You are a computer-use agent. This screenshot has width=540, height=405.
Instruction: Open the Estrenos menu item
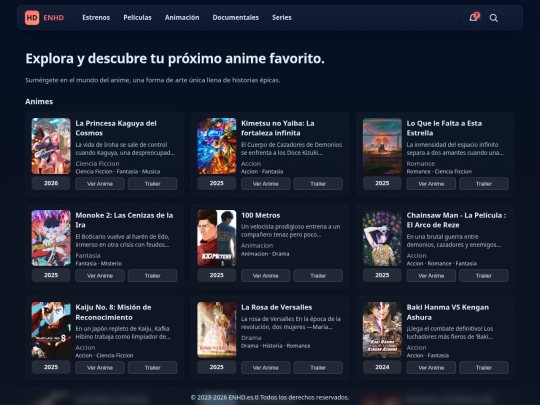[x=96, y=18]
